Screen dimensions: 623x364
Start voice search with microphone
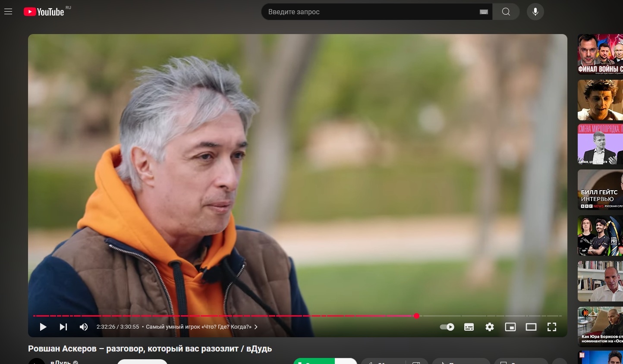click(535, 12)
